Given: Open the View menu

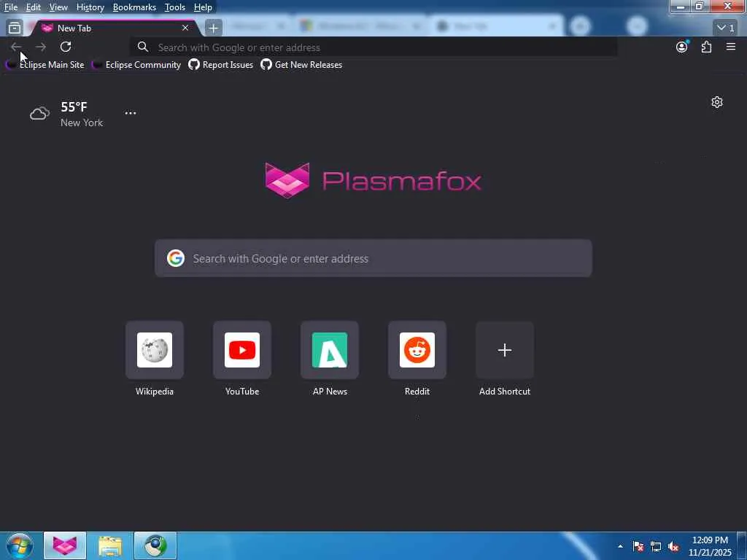Looking at the screenshot, I should pyautogui.click(x=58, y=7).
